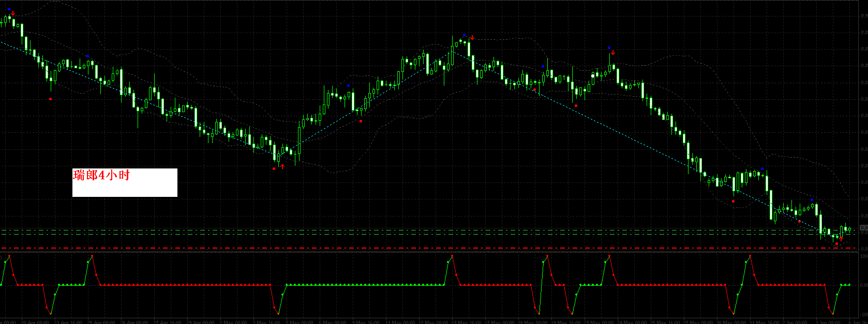
Task: Click the red down arrow at the chart's highest peak
Action: 13,14
